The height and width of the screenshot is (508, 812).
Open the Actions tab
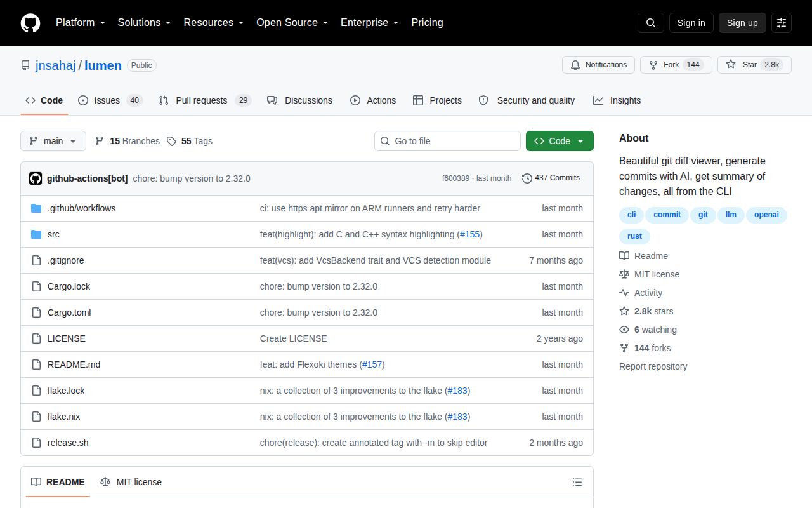tap(373, 100)
